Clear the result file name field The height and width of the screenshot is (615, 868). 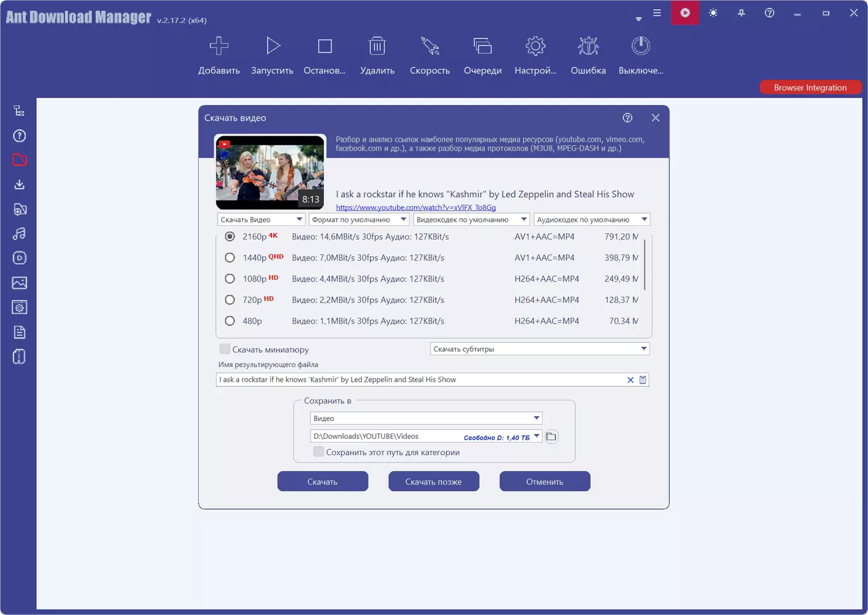(631, 380)
